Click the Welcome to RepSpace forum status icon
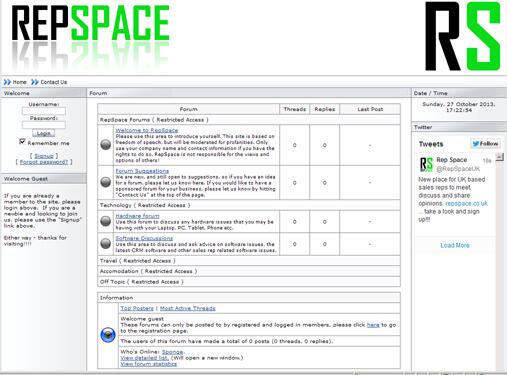Image resolution: width=507 pixels, height=375 pixels. [106, 145]
